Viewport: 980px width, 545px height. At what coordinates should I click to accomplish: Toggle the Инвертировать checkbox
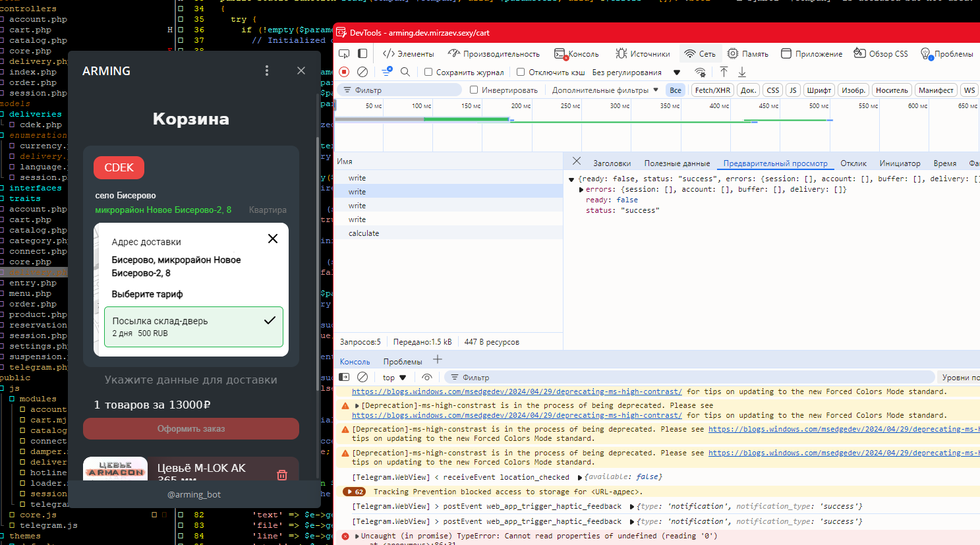pyautogui.click(x=474, y=90)
